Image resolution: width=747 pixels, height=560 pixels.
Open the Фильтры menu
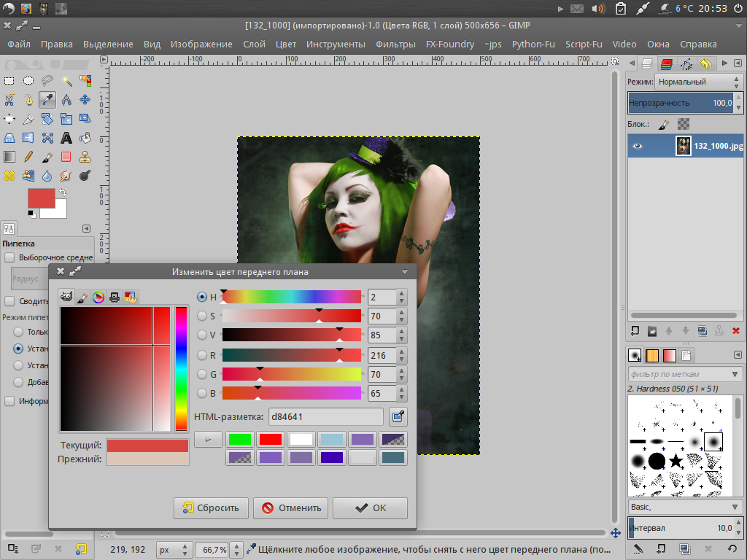(395, 44)
